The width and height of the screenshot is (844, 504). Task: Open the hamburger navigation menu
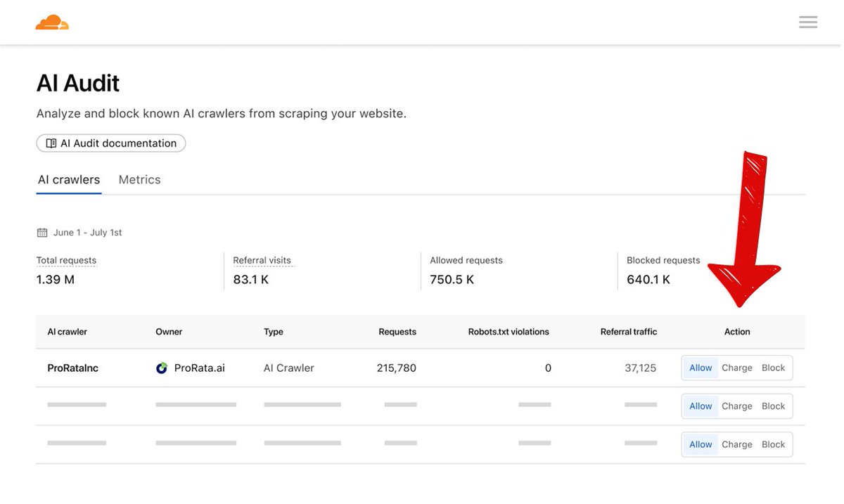[807, 22]
